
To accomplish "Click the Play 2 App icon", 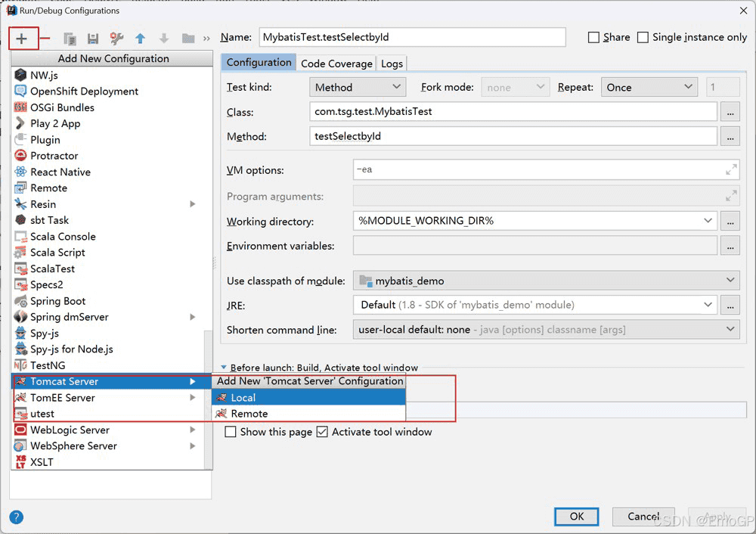I will click(x=20, y=123).
